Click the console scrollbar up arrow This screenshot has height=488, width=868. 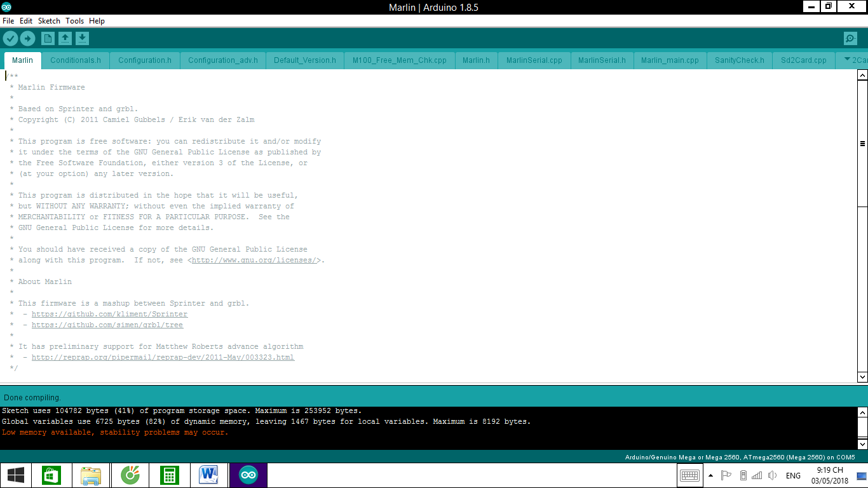click(x=862, y=413)
